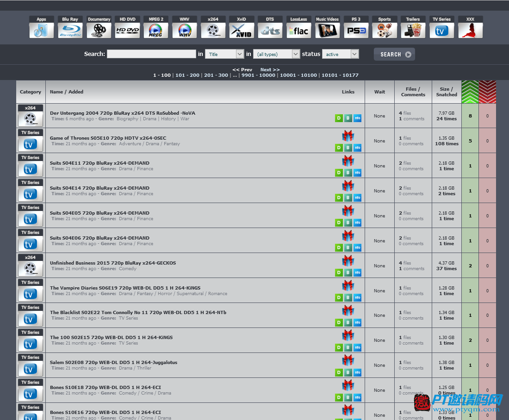The height and width of the screenshot is (420, 509).
Task: Click the Size / Snatched column header
Action: 447,92
